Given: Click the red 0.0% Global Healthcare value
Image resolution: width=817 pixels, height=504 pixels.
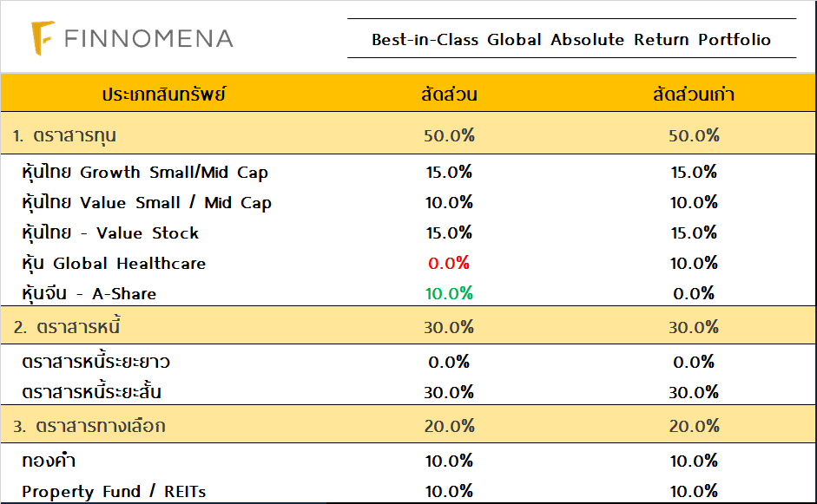Looking at the screenshot, I should click(448, 263).
